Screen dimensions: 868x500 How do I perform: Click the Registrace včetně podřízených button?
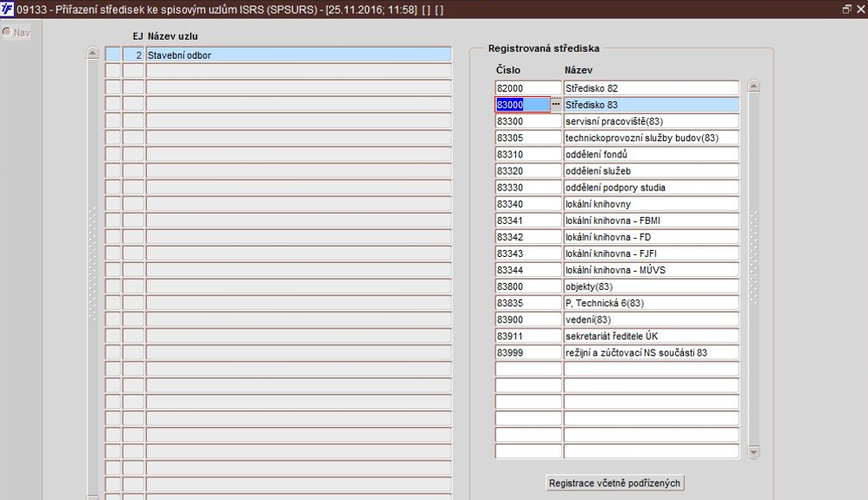[615, 483]
